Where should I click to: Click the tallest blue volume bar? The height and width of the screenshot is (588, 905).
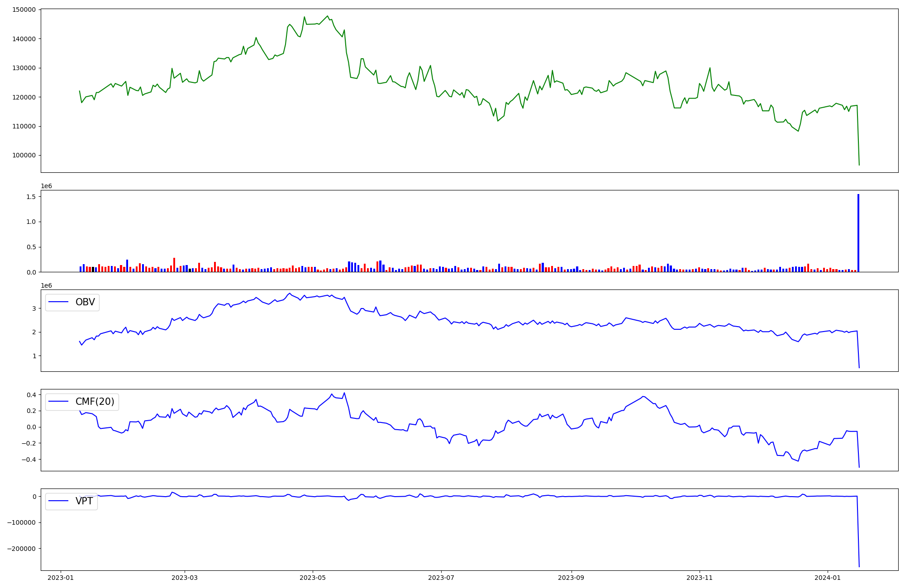tap(858, 233)
